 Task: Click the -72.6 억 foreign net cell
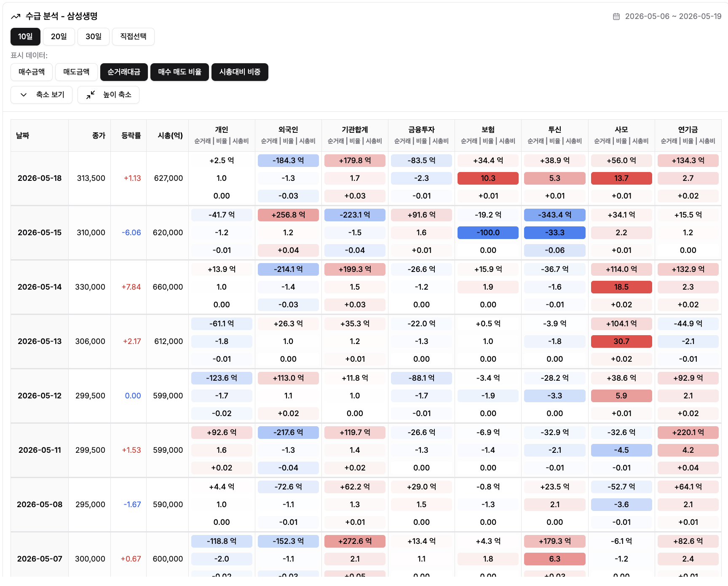[x=288, y=487]
